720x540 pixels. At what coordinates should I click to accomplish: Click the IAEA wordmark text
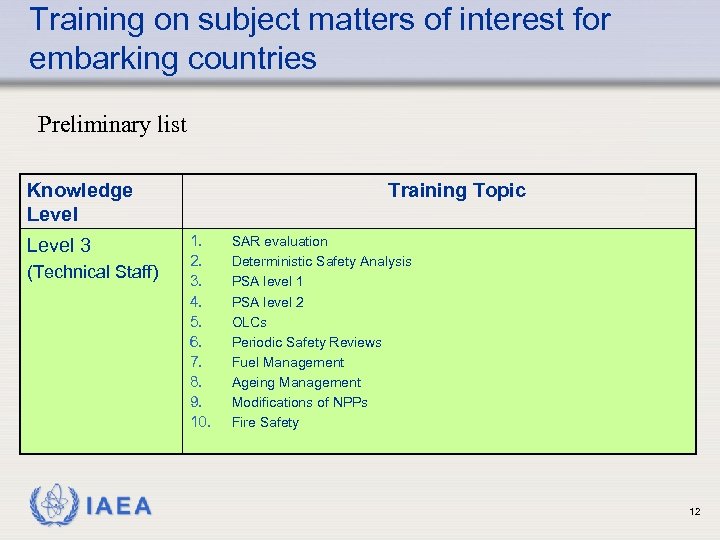point(119,507)
